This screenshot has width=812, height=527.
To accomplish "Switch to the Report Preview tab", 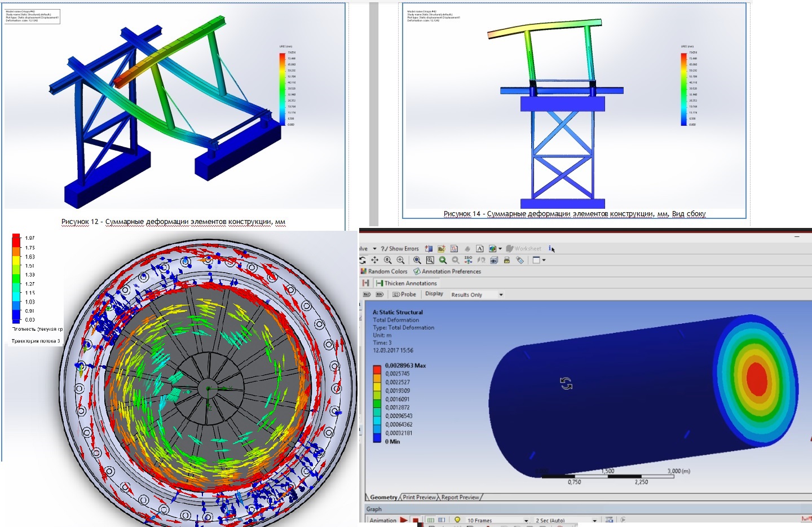I will tap(460, 497).
